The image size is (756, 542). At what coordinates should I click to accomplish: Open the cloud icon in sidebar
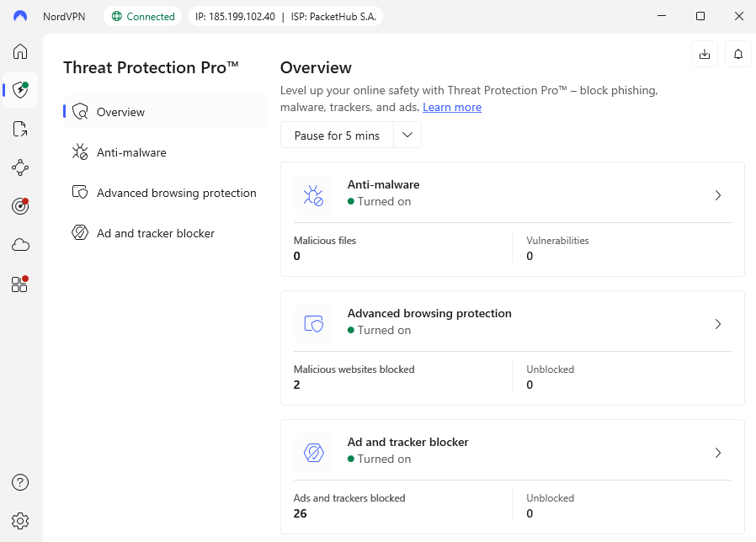point(20,245)
